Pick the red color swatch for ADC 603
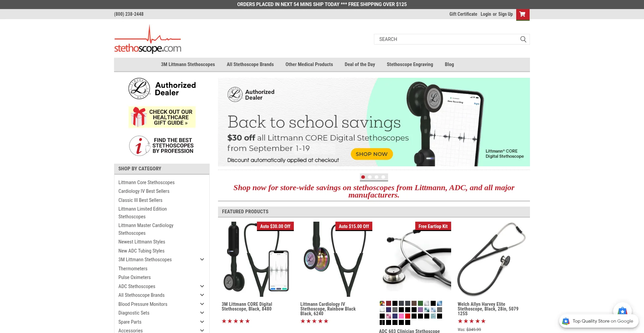The height and width of the screenshot is (333, 644). [408, 316]
